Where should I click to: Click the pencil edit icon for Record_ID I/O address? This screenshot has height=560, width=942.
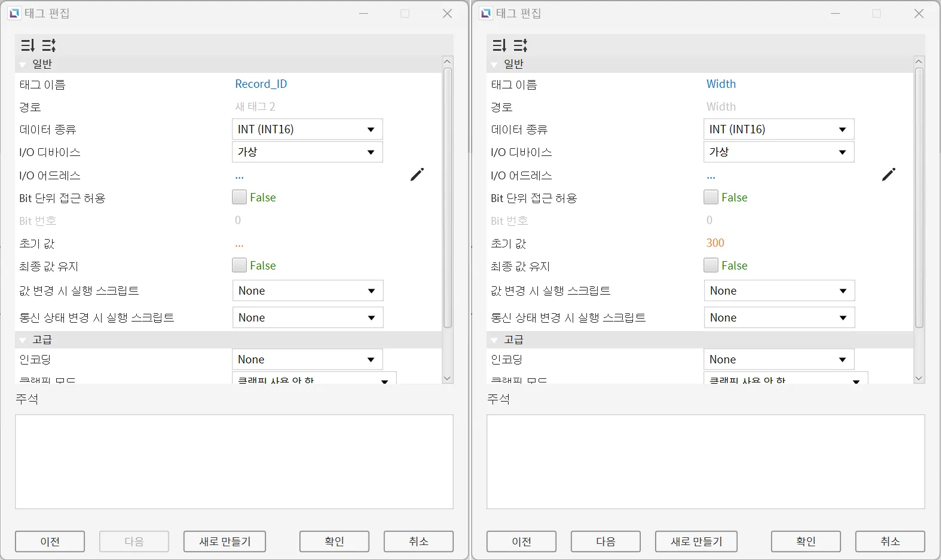417,175
